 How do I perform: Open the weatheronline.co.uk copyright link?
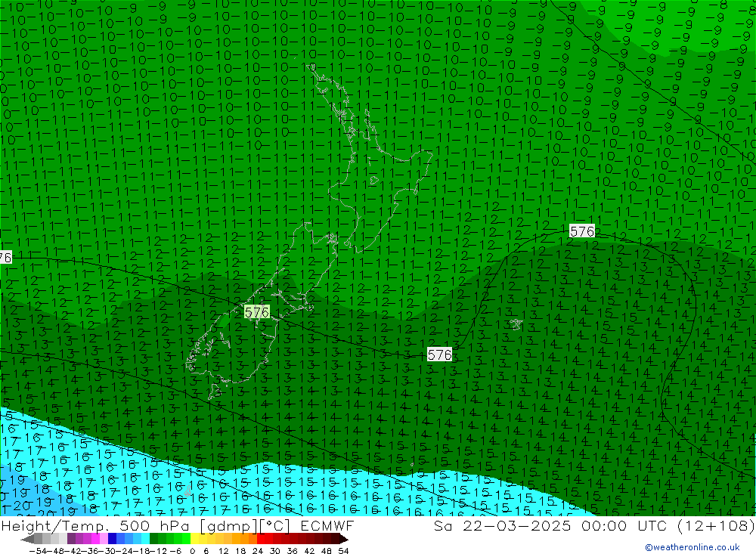[x=692, y=547]
